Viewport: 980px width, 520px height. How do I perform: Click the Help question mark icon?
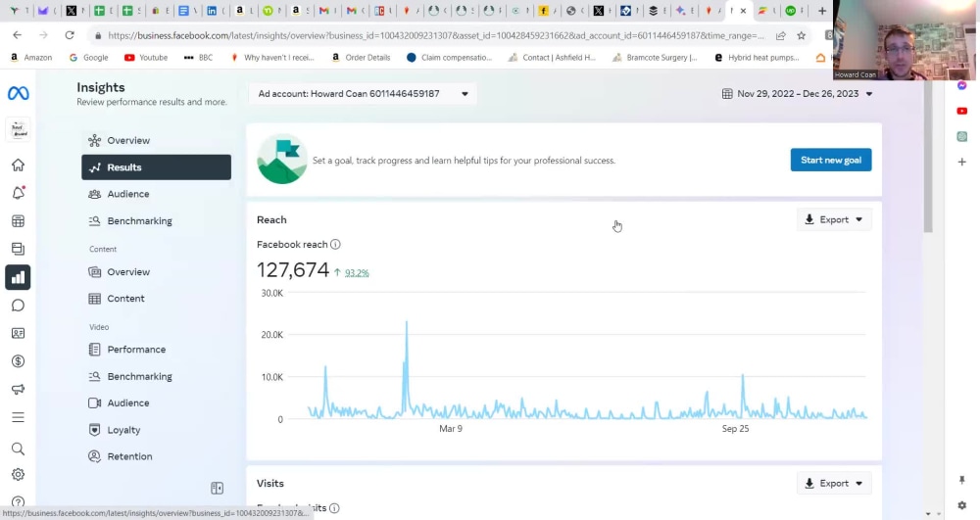coord(18,501)
